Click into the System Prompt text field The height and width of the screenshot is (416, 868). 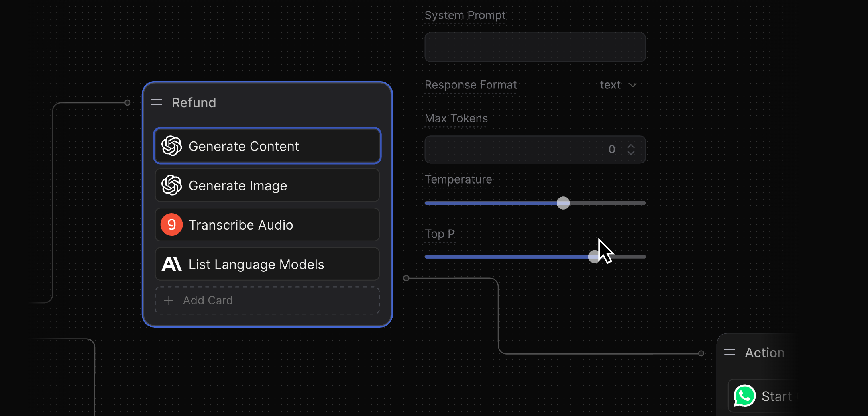point(535,47)
